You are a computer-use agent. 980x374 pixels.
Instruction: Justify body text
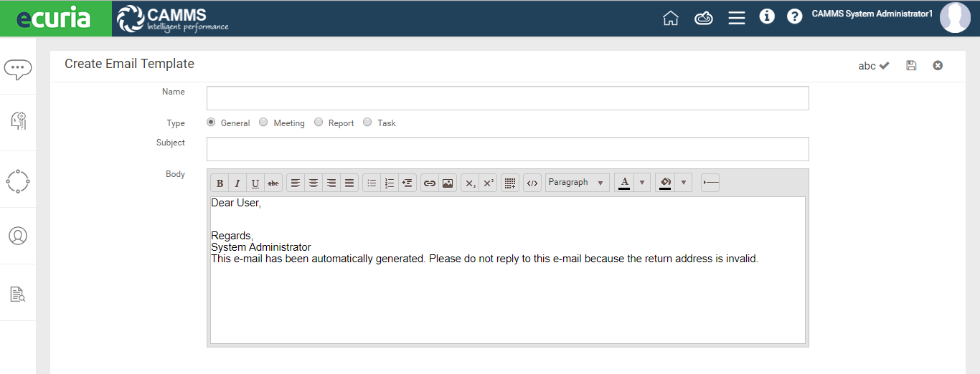pos(349,183)
